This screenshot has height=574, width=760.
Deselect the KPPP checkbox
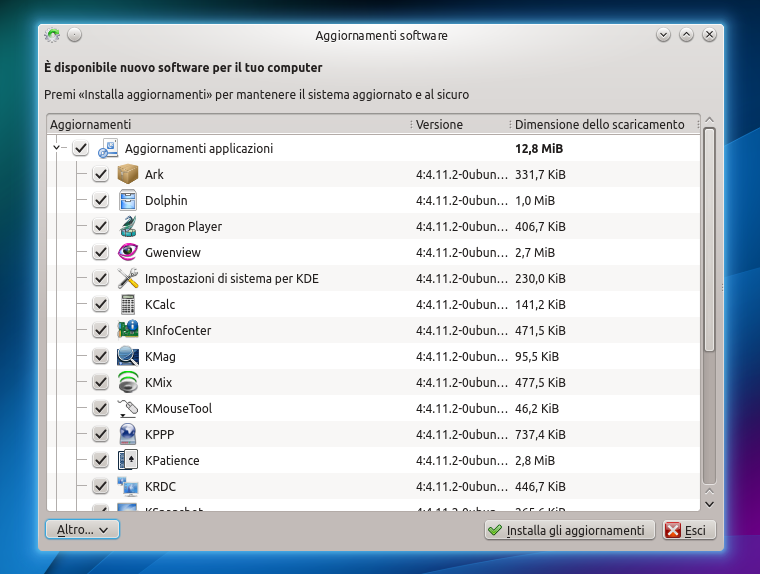click(100, 434)
